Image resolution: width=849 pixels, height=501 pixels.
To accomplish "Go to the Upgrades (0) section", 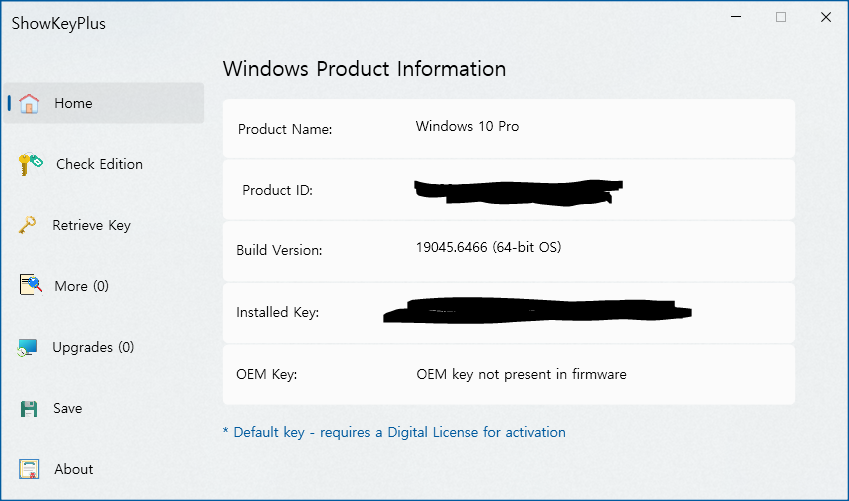I will [x=93, y=347].
